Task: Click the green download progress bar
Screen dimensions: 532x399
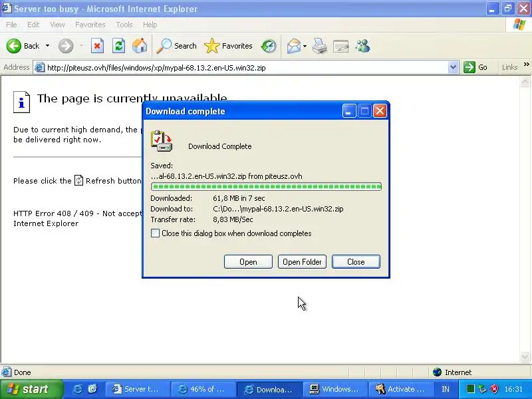Action: coord(266,186)
